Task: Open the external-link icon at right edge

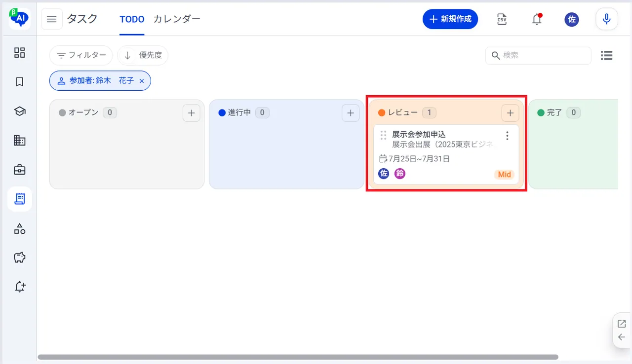Action: pyautogui.click(x=622, y=324)
